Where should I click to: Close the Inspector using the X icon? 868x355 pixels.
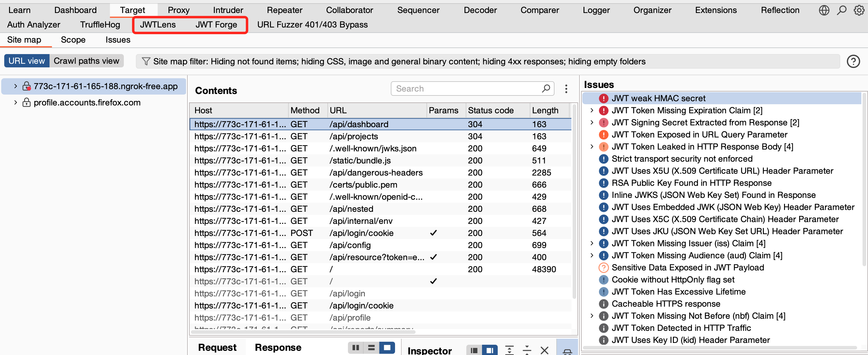click(x=544, y=350)
